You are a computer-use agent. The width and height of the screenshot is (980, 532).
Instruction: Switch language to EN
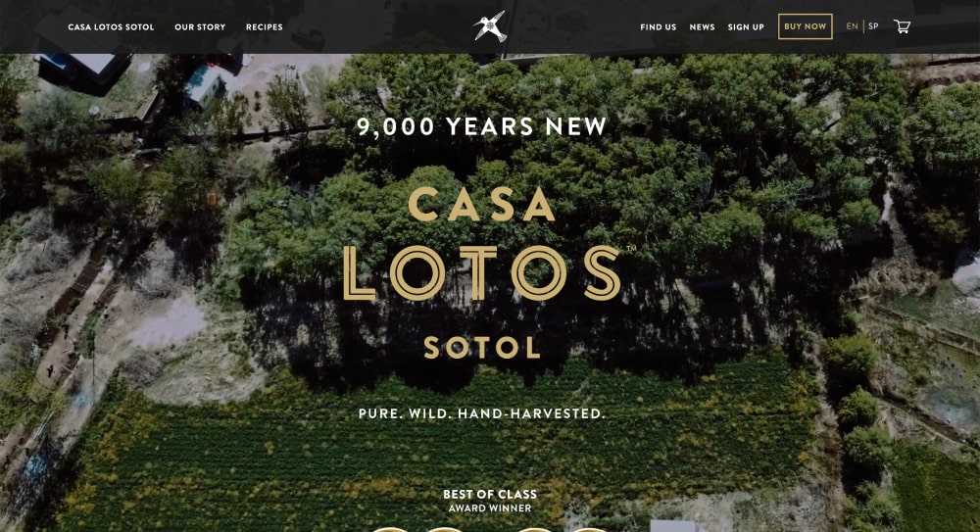tap(852, 26)
